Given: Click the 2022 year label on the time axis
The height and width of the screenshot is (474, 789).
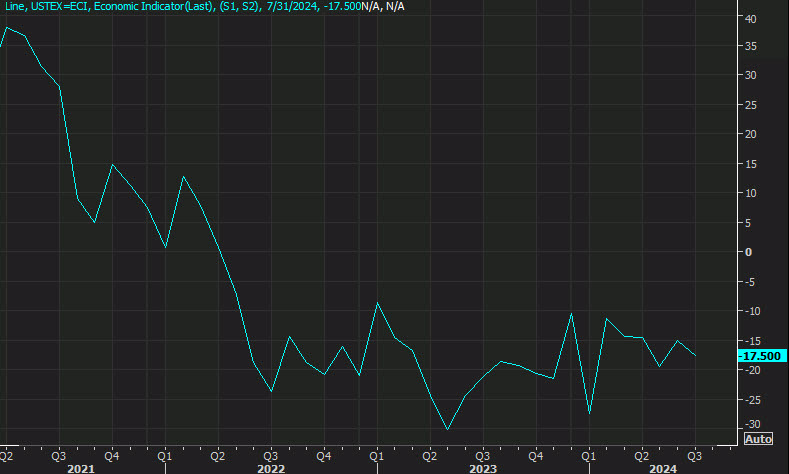Looking at the screenshot, I should click(x=271, y=468).
